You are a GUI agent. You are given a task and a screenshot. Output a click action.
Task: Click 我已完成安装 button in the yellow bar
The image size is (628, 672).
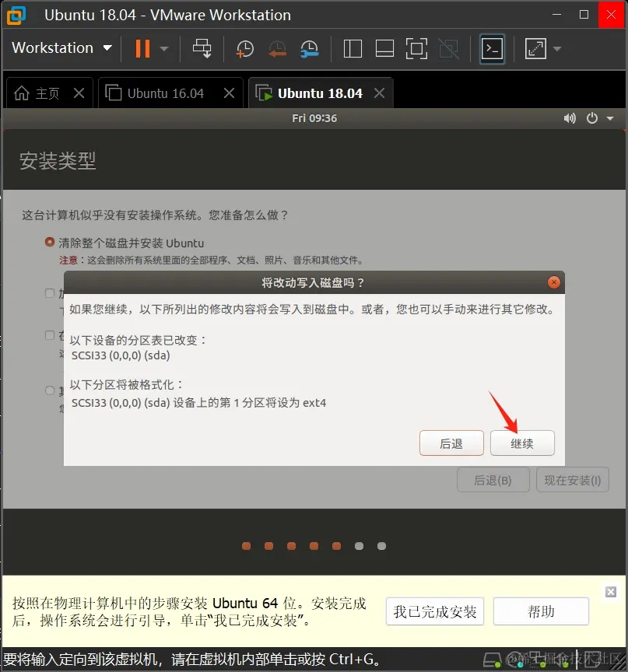tap(435, 611)
